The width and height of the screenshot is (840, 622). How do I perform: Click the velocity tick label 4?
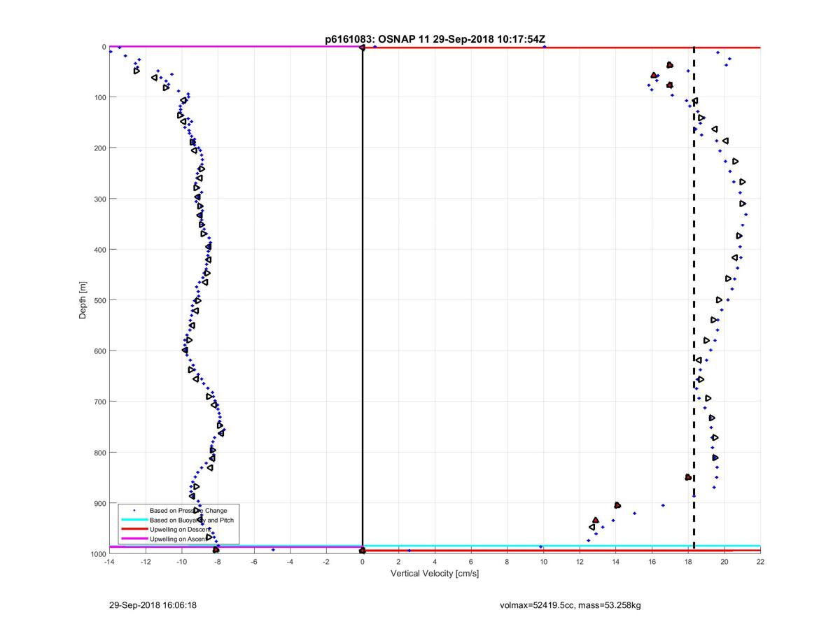click(x=435, y=562)
